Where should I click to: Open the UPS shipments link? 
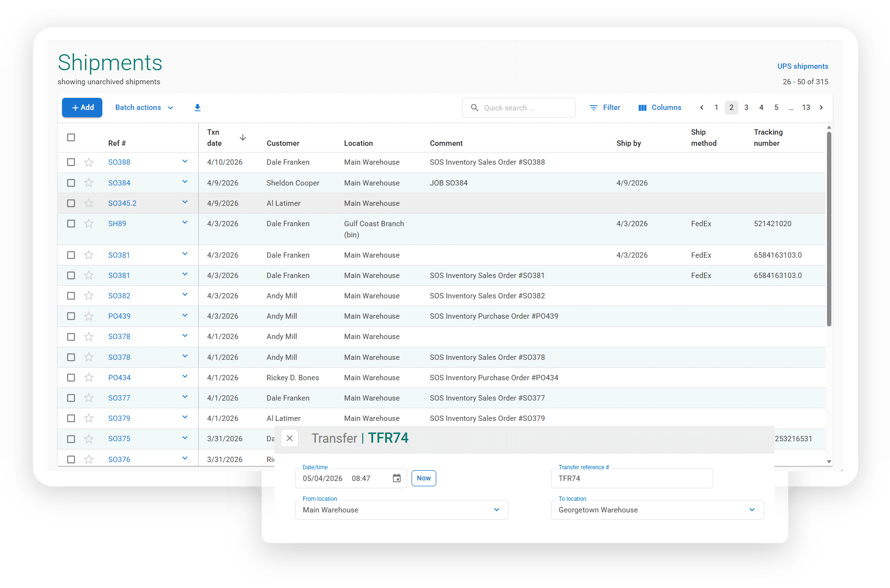pyautogui.click(x=803, y=66)
